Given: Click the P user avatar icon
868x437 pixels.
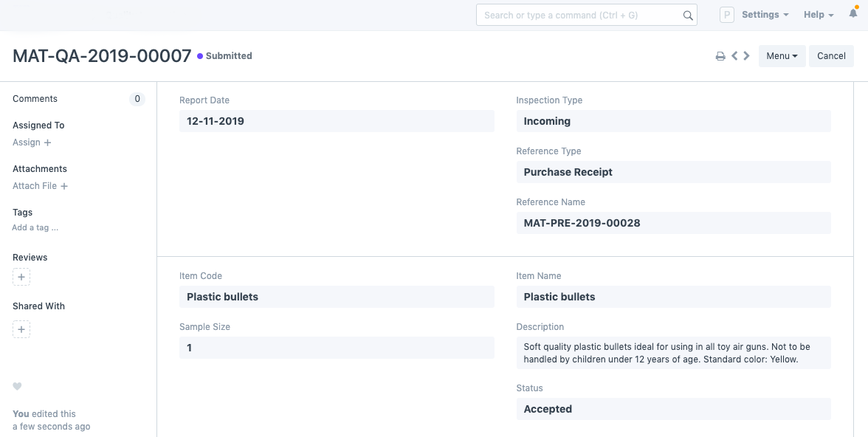Looking at the screenshot, I should 727,15.
